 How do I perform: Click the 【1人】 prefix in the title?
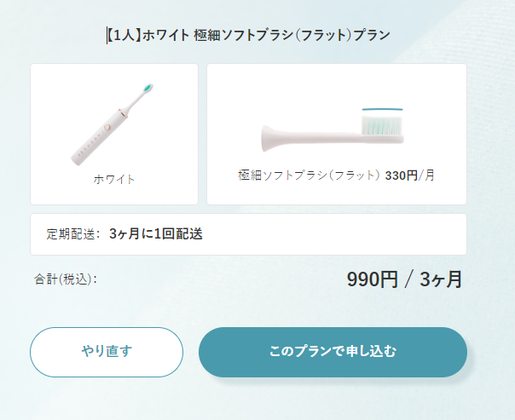pyautogui.click(x=124, y=36)
